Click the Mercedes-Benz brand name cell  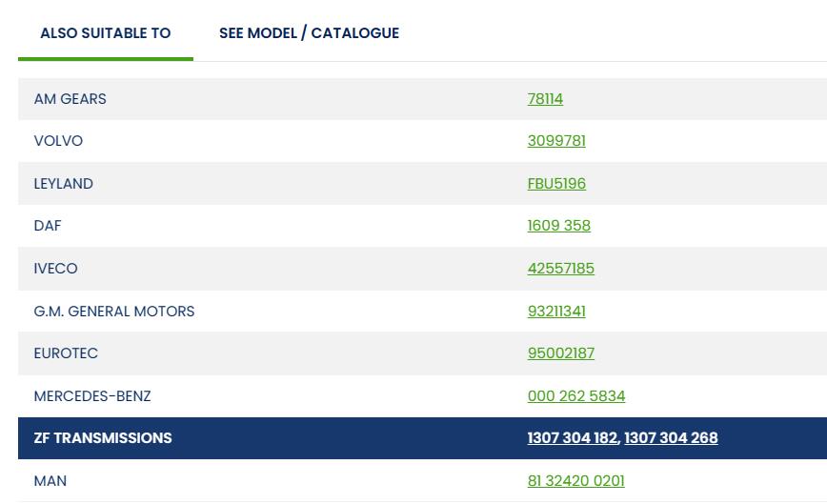[92, 396]
